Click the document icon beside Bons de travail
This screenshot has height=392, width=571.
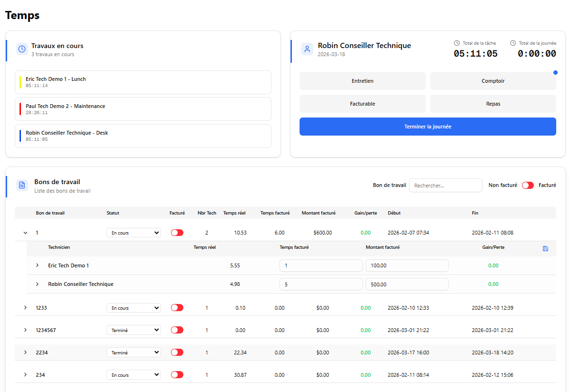22,185
